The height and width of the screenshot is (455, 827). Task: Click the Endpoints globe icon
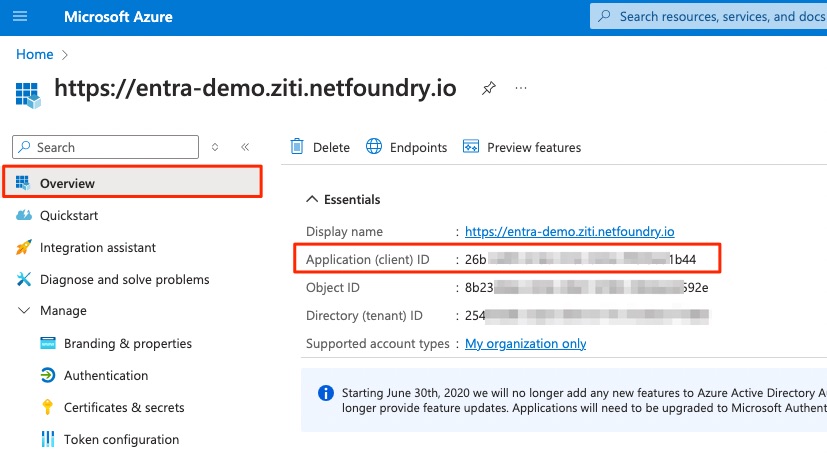coord(374,146)
